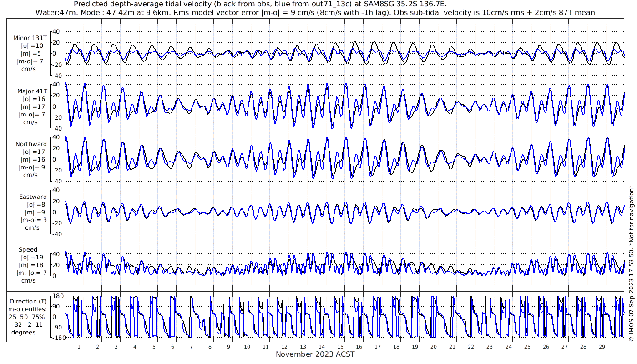Click day tick label '29' on time axis
Viewport: 637px width, 364px height.
pyautogui.click(x=602, y=346)
